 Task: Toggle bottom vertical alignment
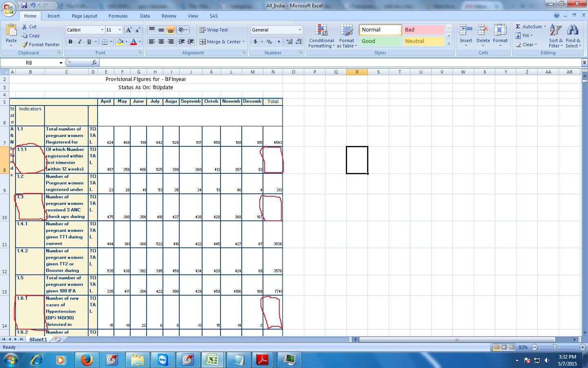point(170,30)
